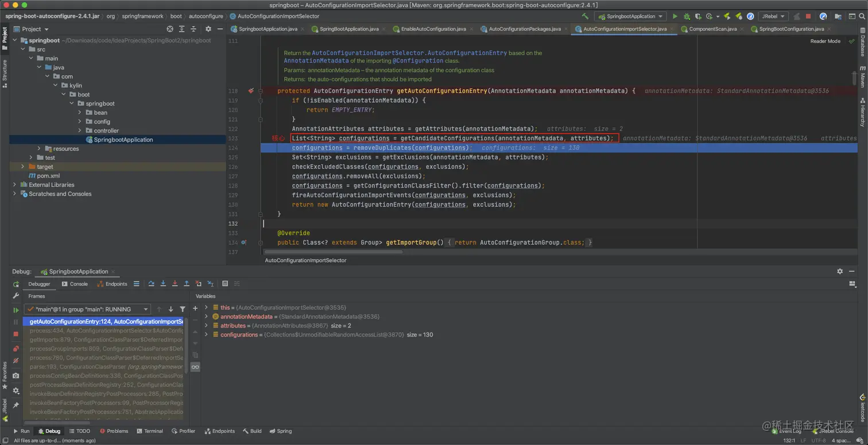Click Select Opened File crosshair icon in the Project panel
This screenshot has width=868, height=445.
pyautogui.click(x=170, y=29)
